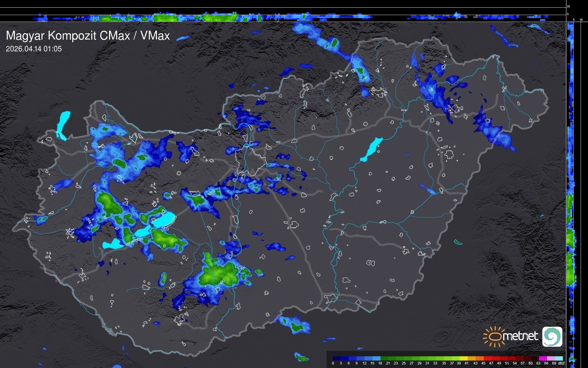Click the dBZ unit label on legend

tap(561, 363)
